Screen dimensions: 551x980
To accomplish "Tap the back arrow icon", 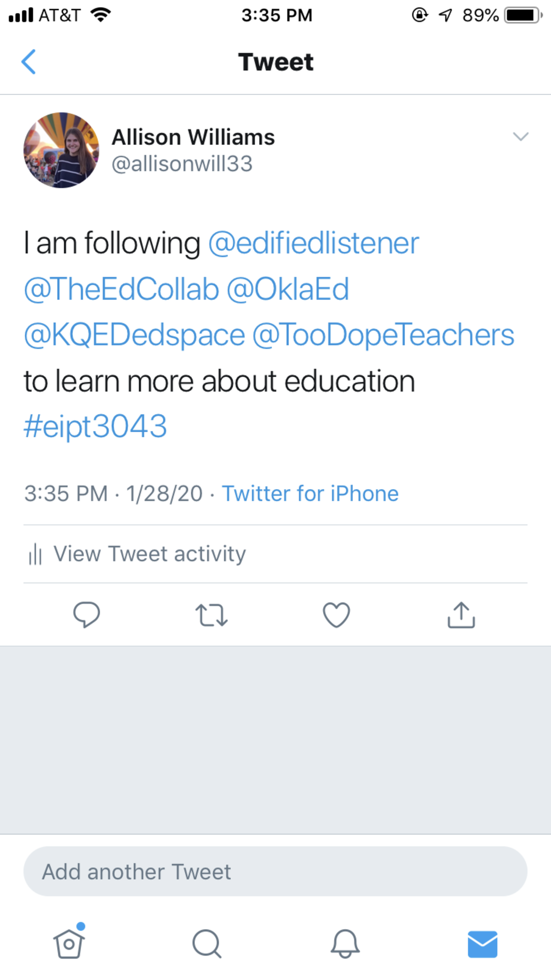I will pos(29,62).
